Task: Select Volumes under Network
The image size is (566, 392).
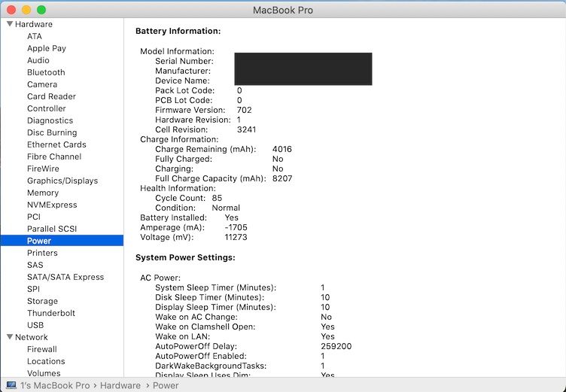Action: click(44, 373)
